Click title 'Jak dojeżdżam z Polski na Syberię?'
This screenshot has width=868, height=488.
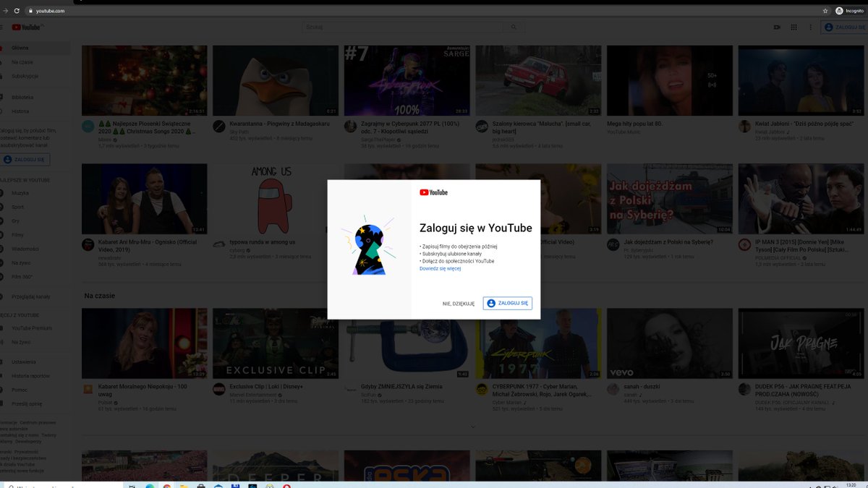[x=668, y=242]
